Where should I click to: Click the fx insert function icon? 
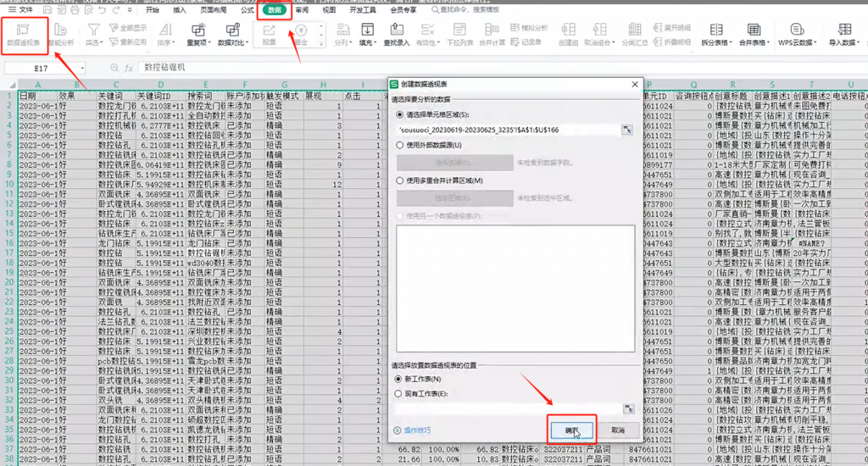point(129,68)
